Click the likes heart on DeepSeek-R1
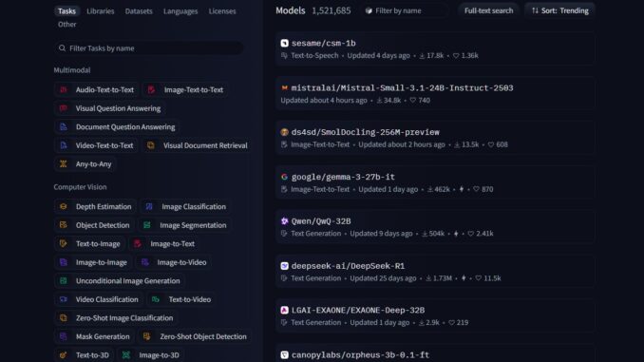Viewport: 644px width, 362px height. pyautogui.click(x=479, y=278)
